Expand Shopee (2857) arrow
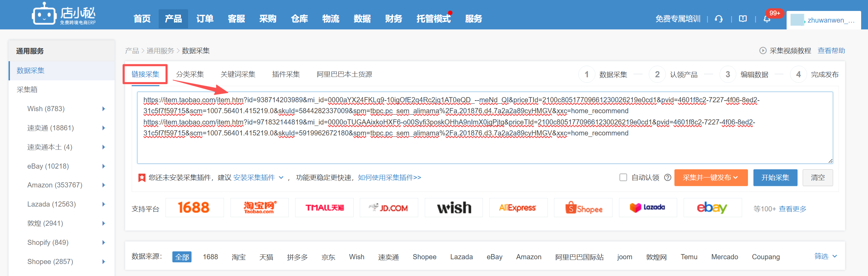Screen dimensions: 868x276 click(104, 262)
